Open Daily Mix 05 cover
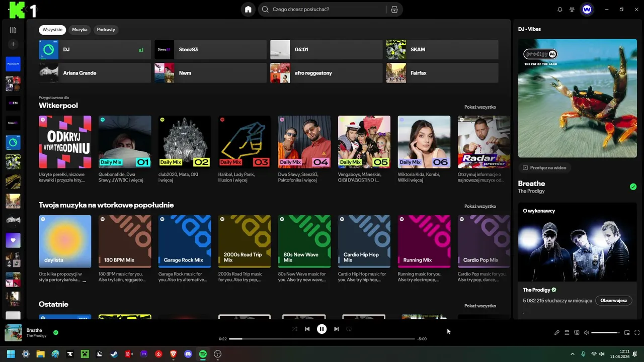644x362 pixels. click(364, 142)
